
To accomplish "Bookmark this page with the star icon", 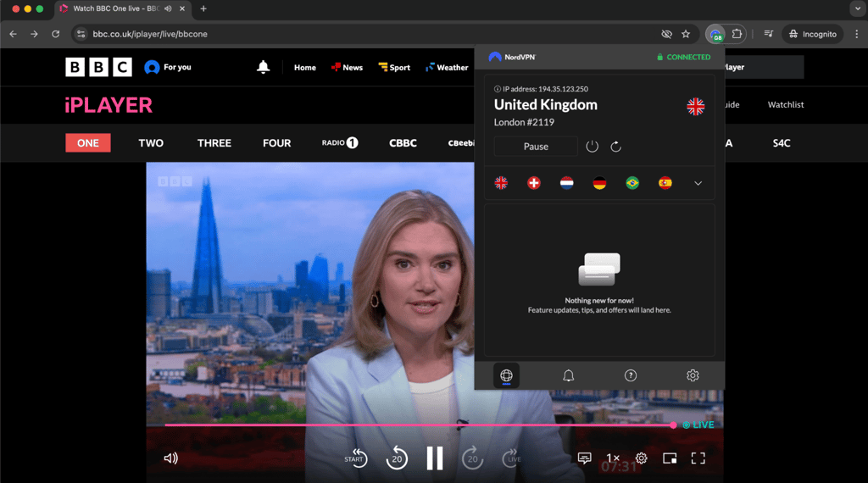I will coord(686,34).
